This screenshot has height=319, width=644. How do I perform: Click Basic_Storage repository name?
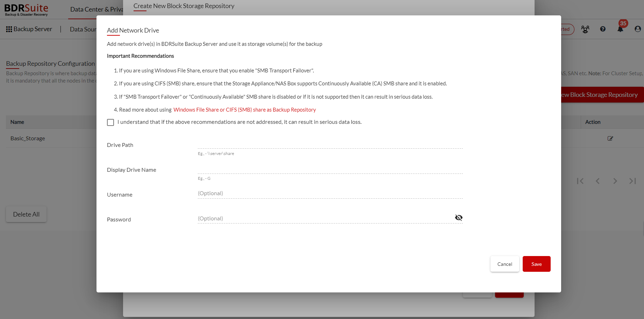coord(28,139)
